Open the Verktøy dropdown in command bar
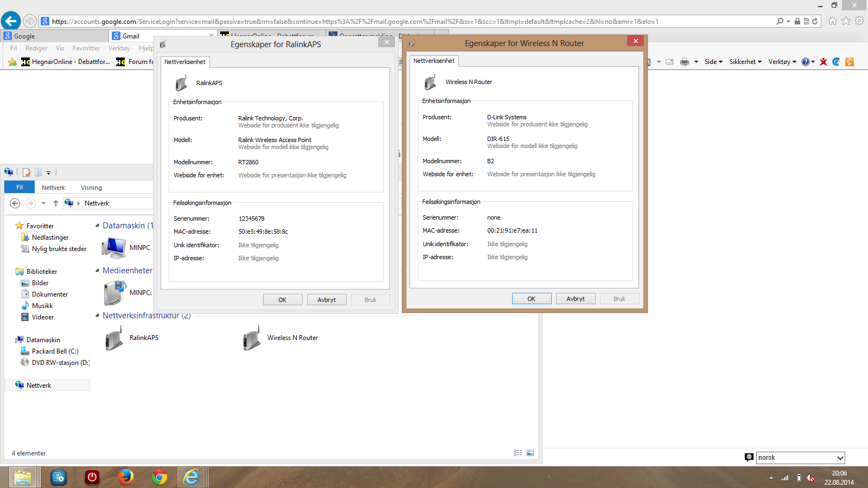Viewport: 868px width, 488px height. click(x=782, y=62)
